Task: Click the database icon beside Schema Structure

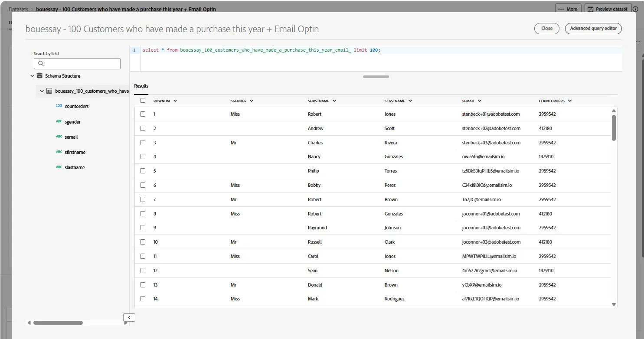Action: (39, 76)
